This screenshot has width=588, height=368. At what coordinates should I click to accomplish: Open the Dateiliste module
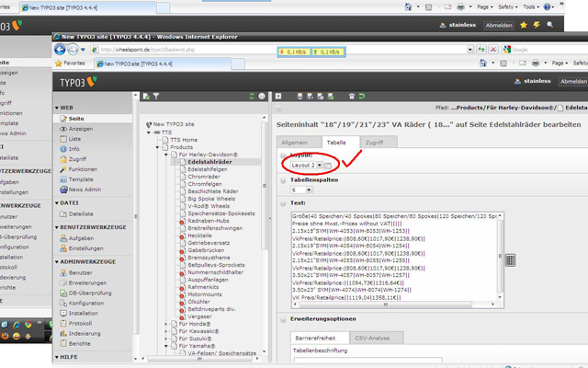pyautogui.click(x=81, y=214)
